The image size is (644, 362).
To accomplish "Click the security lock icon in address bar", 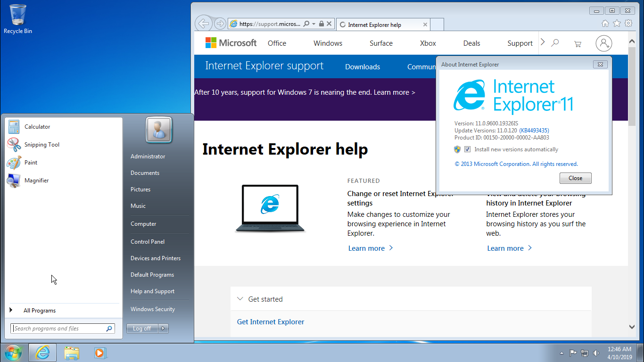I will click(x=322, y=24).
